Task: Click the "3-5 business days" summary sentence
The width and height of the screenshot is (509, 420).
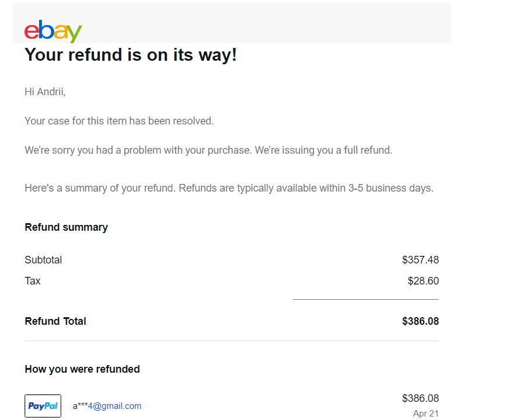Action: (229, 189)
